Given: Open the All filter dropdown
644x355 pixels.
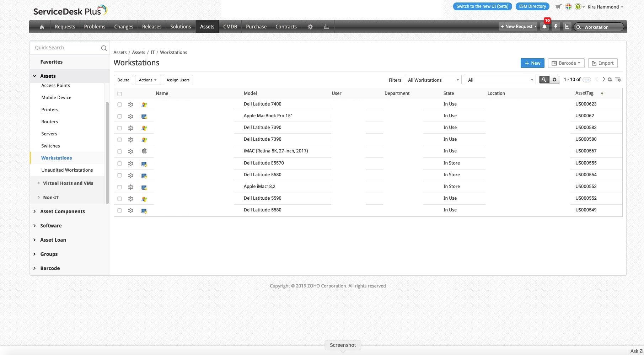Looking at the screenshot, I should coord(500,80).
